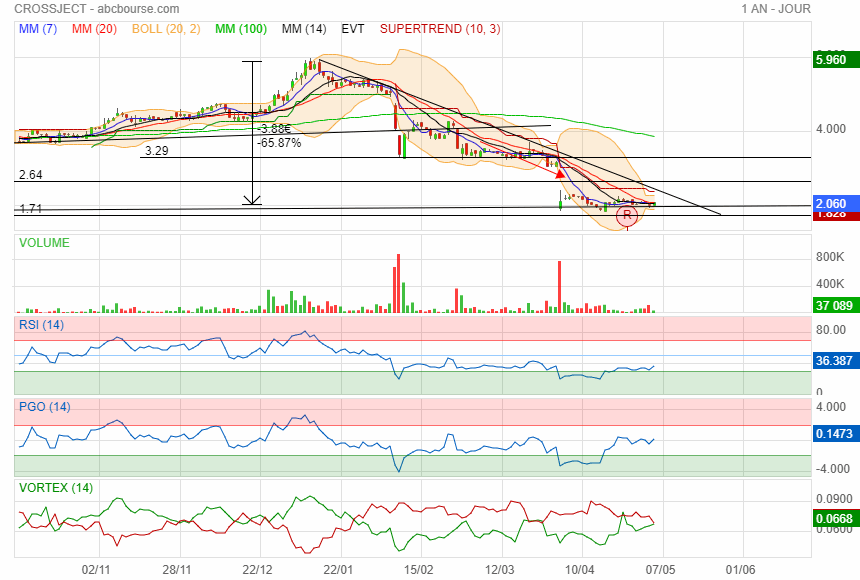Click the 80.00 RSI axis label

click(830, 330)
